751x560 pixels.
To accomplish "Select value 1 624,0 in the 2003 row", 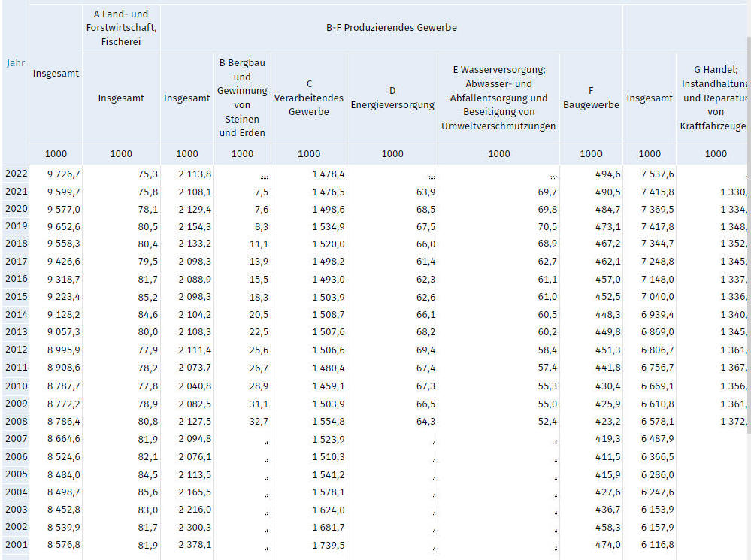I will pyautogui.click(x=328, y=510).
